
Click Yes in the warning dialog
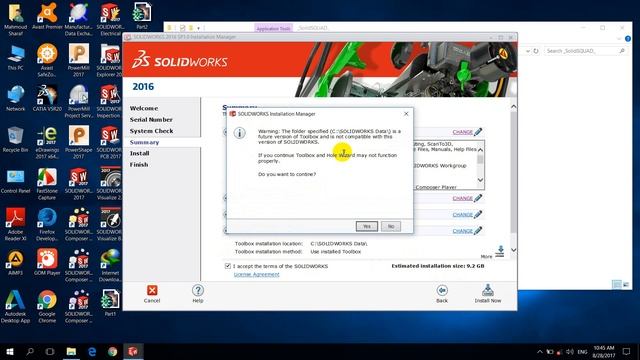[367, 226]
